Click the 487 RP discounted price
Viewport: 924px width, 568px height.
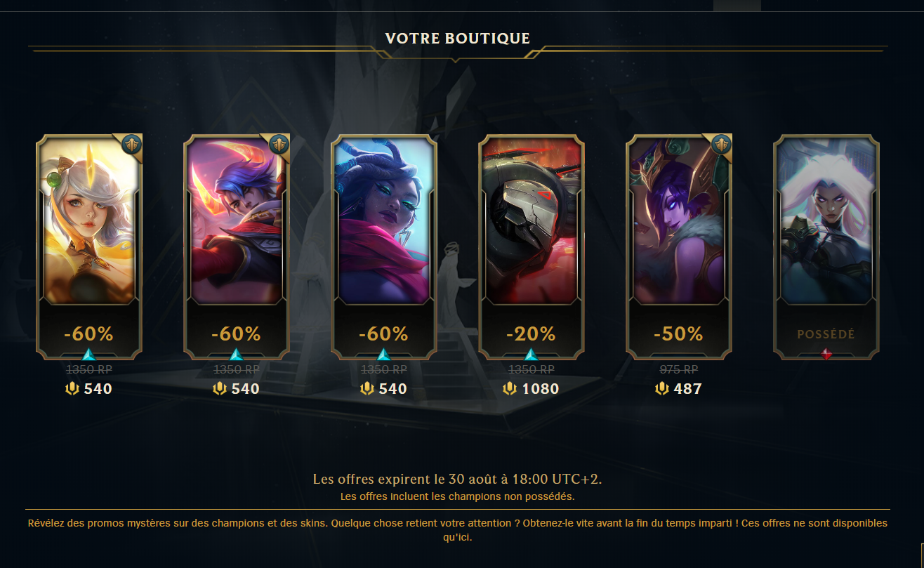coord(687,389)
